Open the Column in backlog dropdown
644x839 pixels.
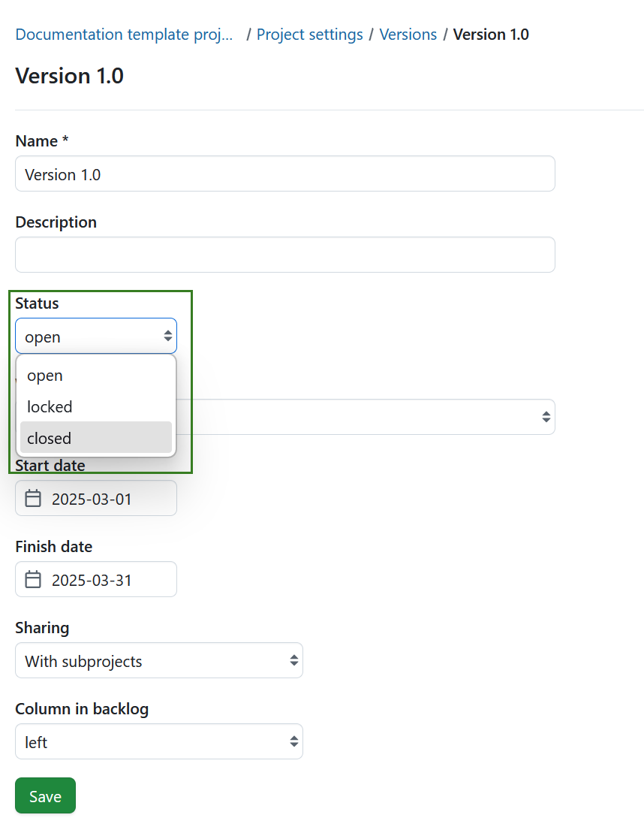tap(158, 741)
